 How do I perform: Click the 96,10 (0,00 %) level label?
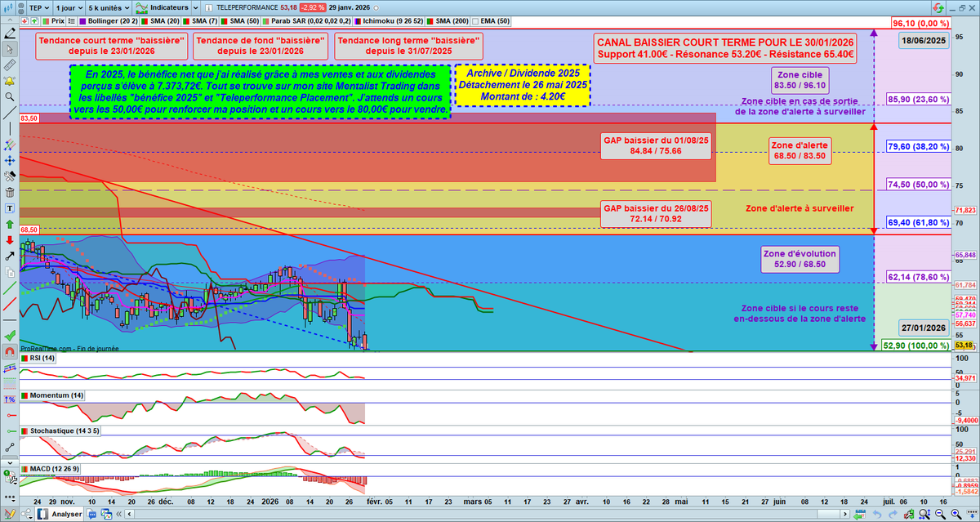(922, 24)
